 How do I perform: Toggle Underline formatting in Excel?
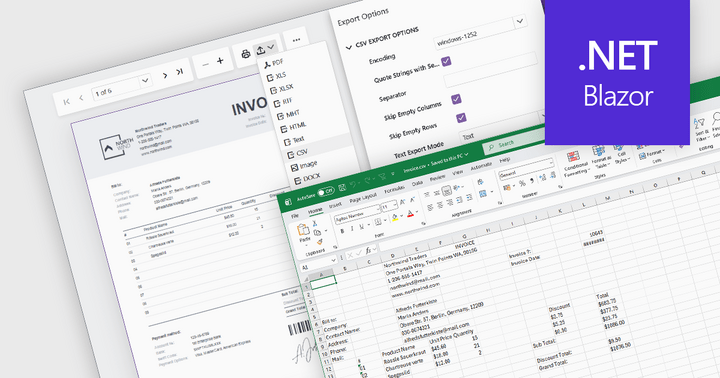362,226
